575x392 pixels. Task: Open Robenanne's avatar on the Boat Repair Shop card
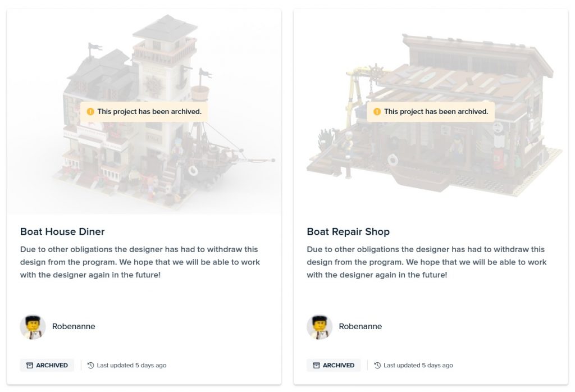tap(320, 326)
